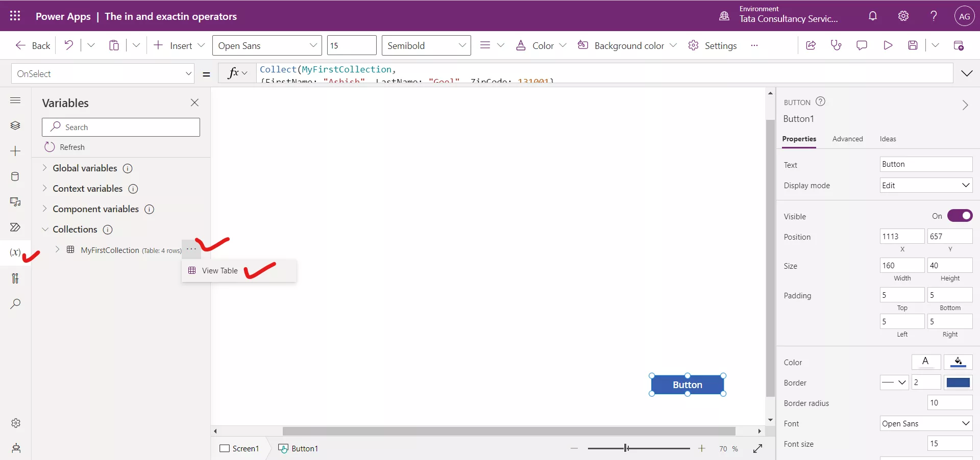This screenshot has height=460, width=980.
Task: Publish the app with publish icon
Action: pos(959,45)
